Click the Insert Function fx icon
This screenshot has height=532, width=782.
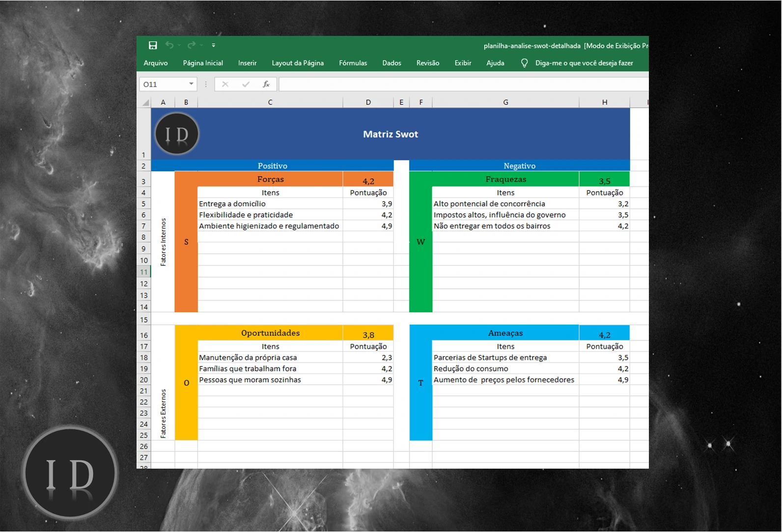(266, 84)
